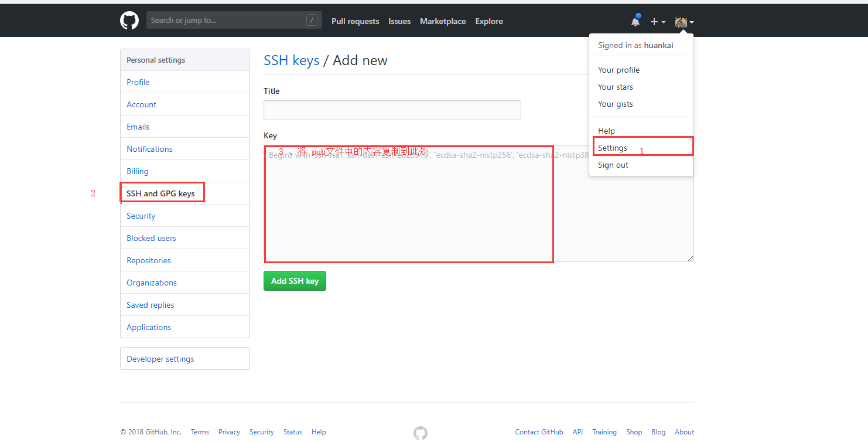The width and height of the screenshot is (868, 442).
Task: Open Notifications settings in sidebar
Action: pos(184,149)
